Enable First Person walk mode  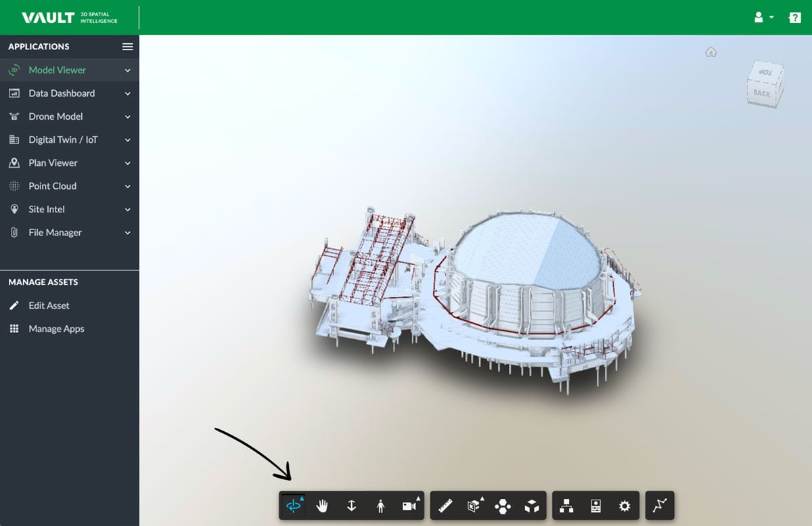click(380, 506)
